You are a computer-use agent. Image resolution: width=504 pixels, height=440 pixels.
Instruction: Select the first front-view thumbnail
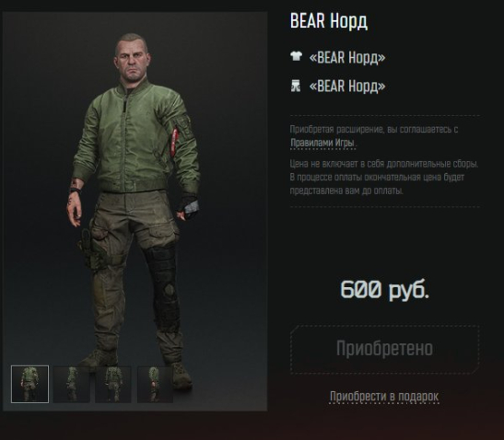(x=29, y=384)
